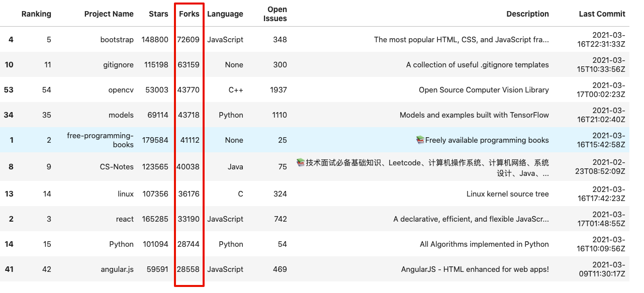The width and height of the screenshot is (644, 293).
Task: Click forks value 41112
Action: pyautogui.click(x=190, y=140)
